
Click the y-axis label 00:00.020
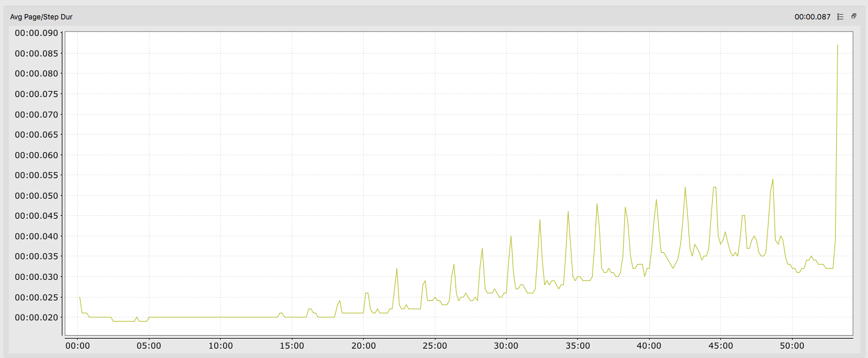point(37,317)
